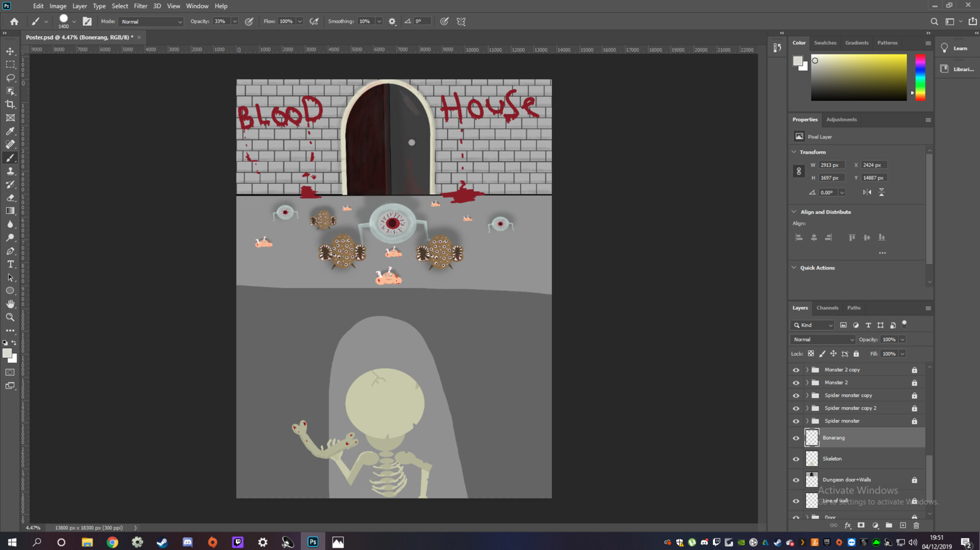980x550 pixels.
Task: Toggle visibility of Spider monster group
Action: tap(796, 421)
